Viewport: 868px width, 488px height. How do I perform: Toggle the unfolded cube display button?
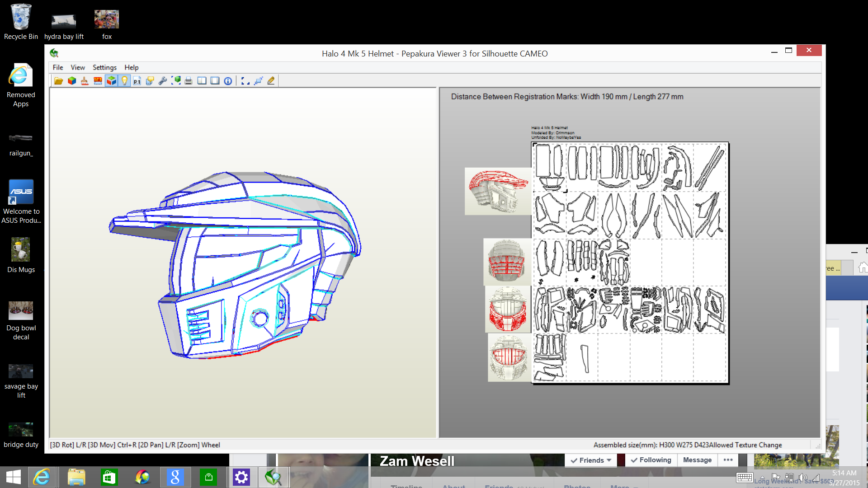111,81
